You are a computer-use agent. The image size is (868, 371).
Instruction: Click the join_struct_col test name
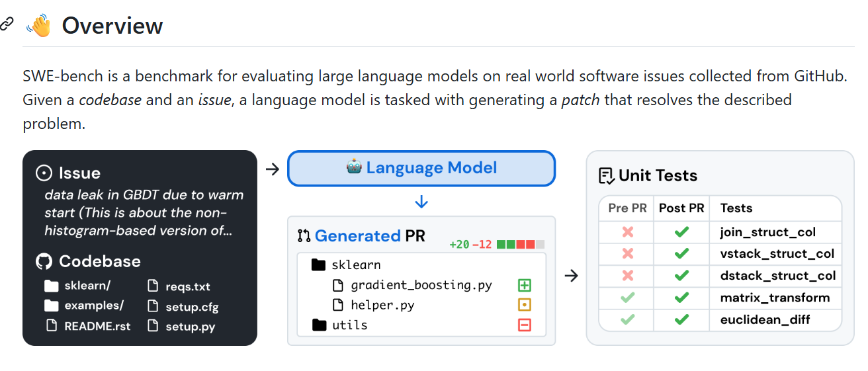768,232
